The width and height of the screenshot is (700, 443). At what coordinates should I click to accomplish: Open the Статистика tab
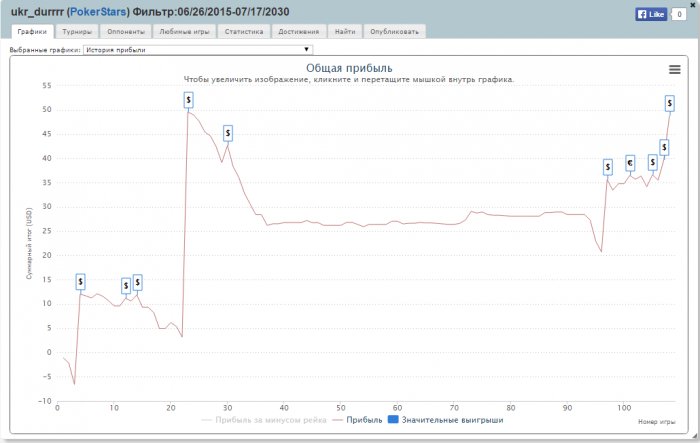pos(244,32)
